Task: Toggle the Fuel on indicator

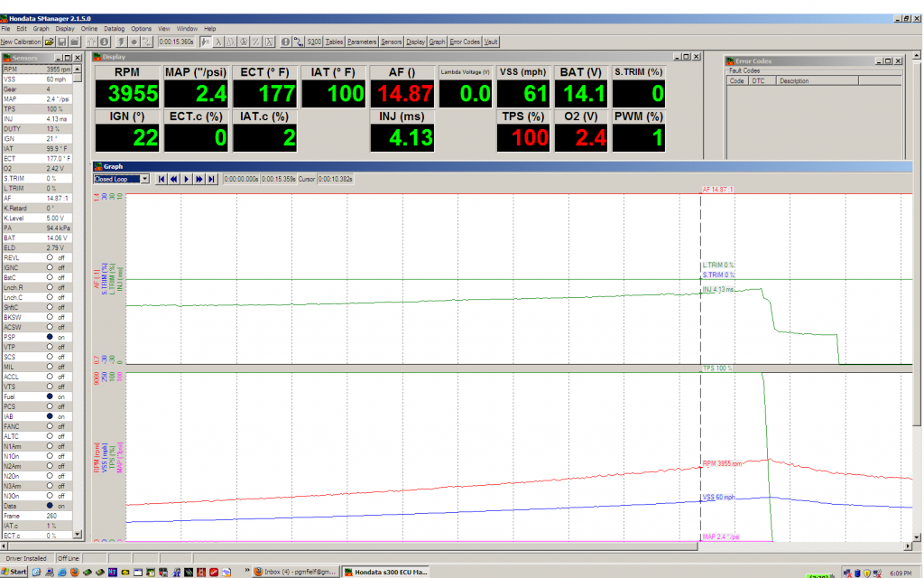Action: pos(50,396)
